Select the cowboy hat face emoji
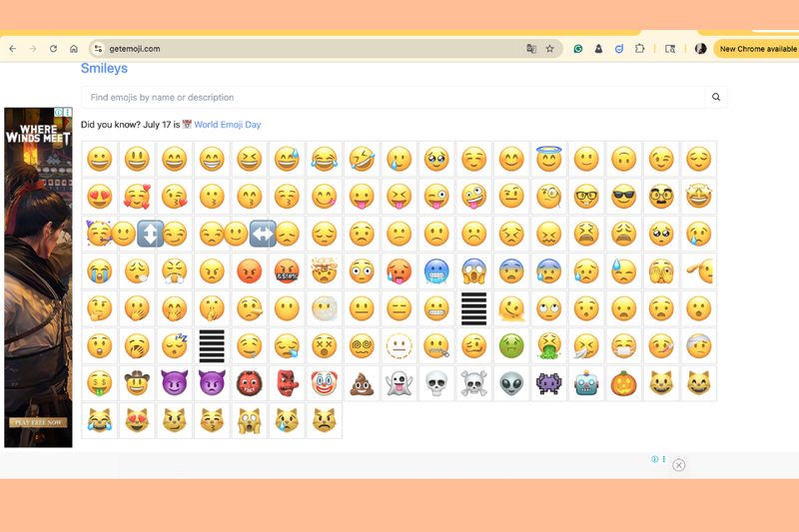799x532 pixels. (137, 383)
